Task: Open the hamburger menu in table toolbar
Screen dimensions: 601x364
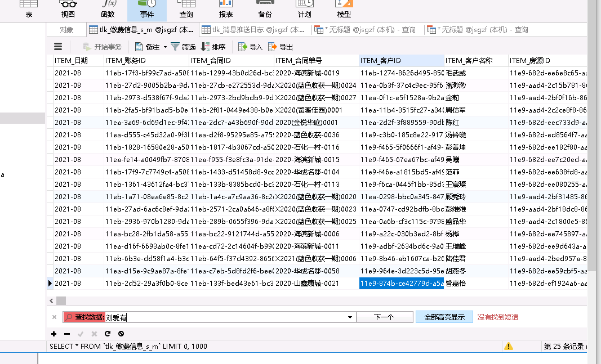Action: (58, 47)
